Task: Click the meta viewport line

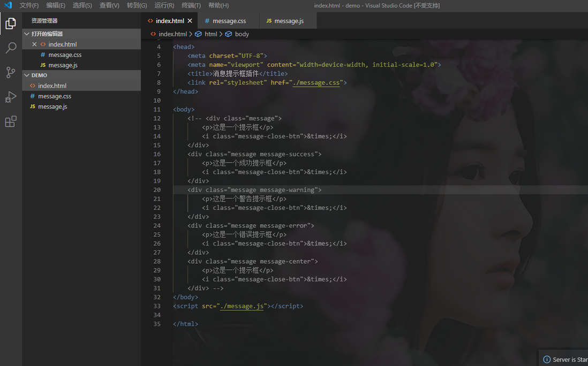Action: [x=314, y=65]
